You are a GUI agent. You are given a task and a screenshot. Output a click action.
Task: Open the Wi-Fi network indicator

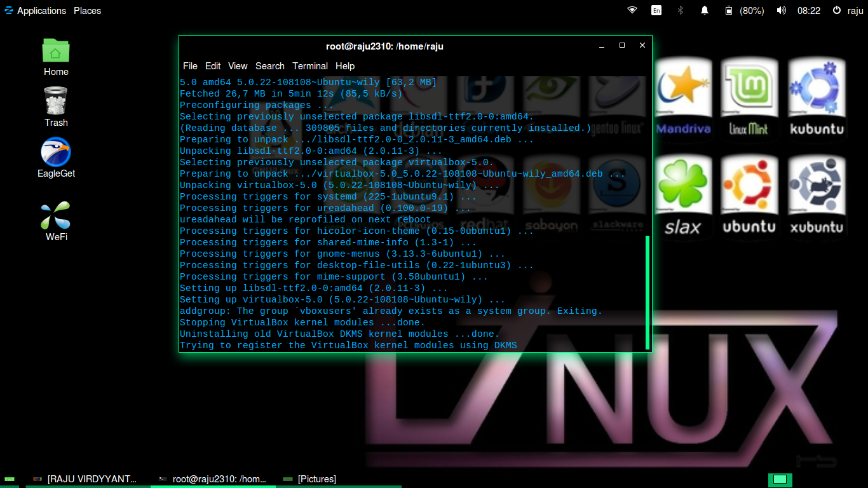632,10
